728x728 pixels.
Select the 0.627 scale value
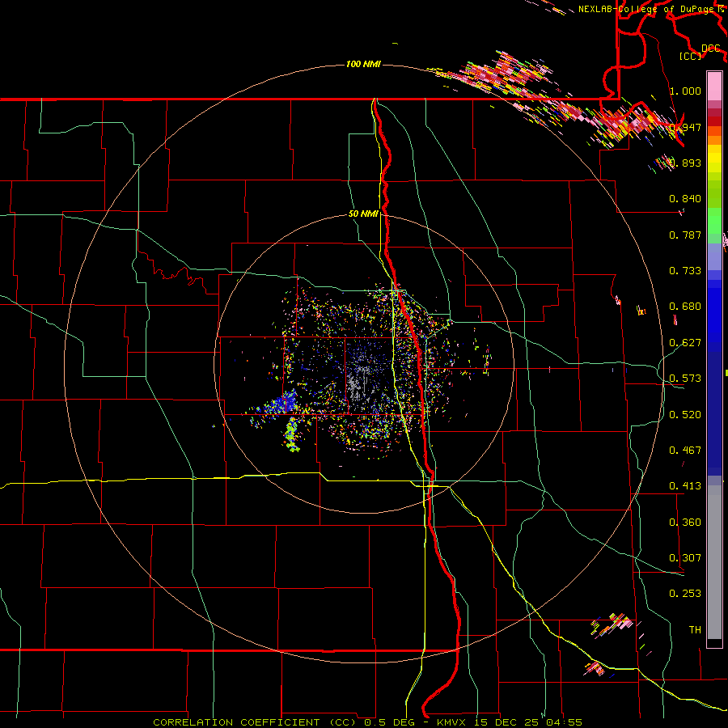(685, 343)
